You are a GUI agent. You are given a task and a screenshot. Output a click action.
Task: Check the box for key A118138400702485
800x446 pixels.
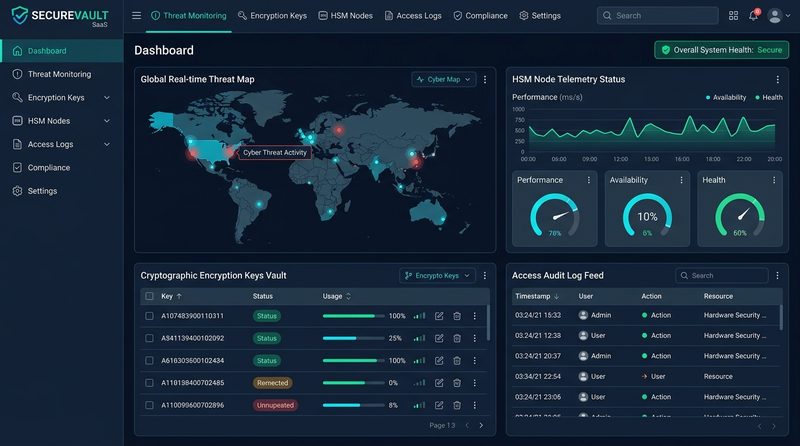tap(149, 383)
